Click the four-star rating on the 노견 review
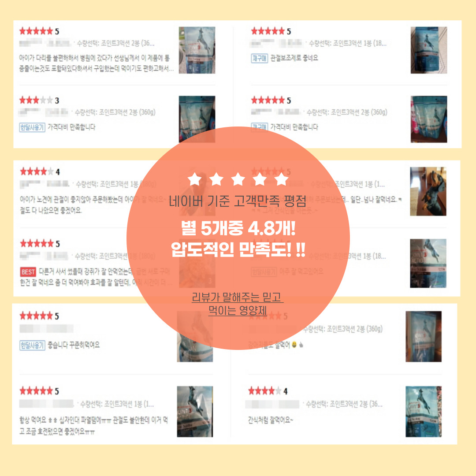The width and height of the screenshot is (476, 476). pyautogui.click(x=40, y=171)
